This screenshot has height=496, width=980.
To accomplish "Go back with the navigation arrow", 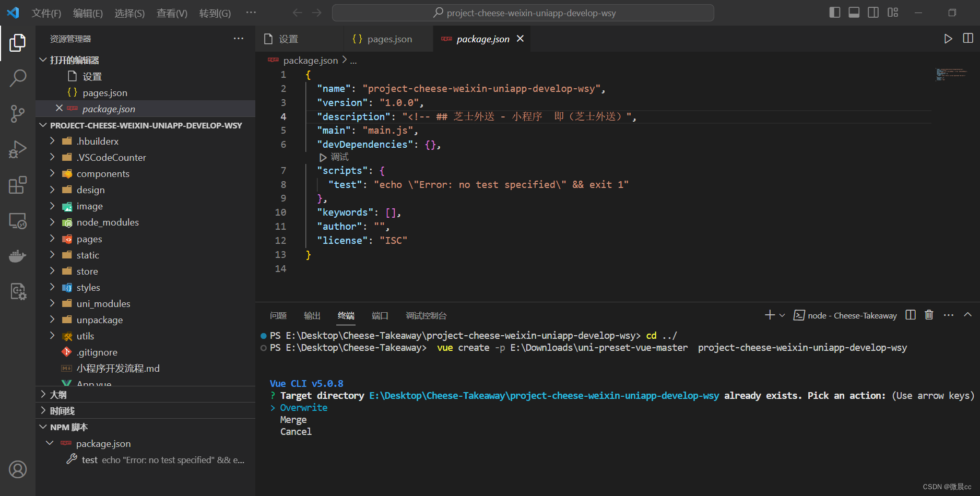I will (x=298, y=13).
